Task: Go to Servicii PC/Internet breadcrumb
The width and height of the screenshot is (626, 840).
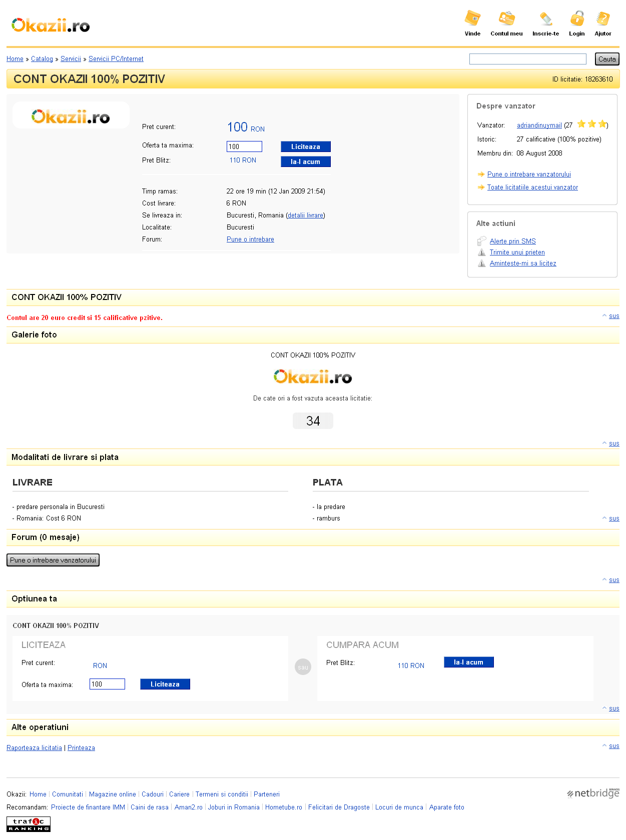Action: (116, 59)
